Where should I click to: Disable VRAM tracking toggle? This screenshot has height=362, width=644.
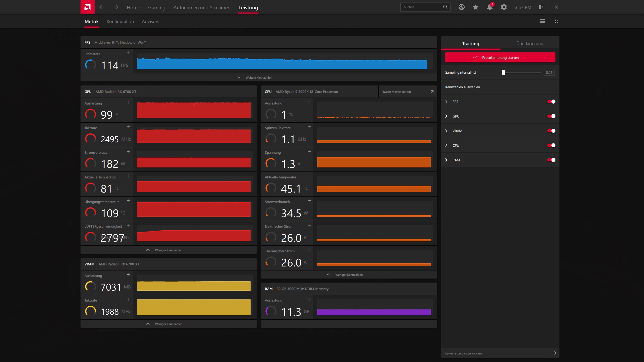pyautogui.click(x=551, y=131)
